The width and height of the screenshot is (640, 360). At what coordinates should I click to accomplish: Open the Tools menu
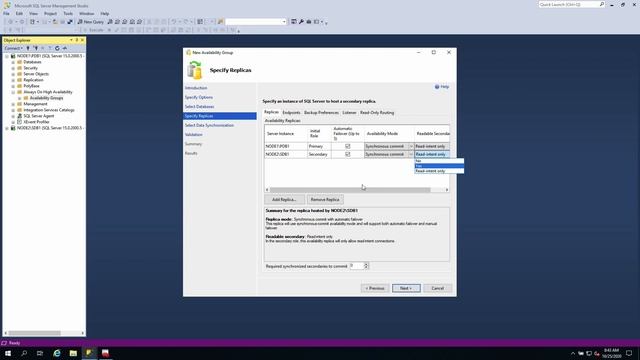[x=68, y=13]
